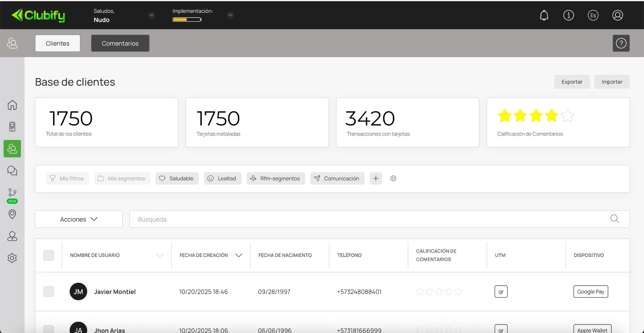Open the chat messages sidebar icon
644x333 pixels.
point(12,171)
